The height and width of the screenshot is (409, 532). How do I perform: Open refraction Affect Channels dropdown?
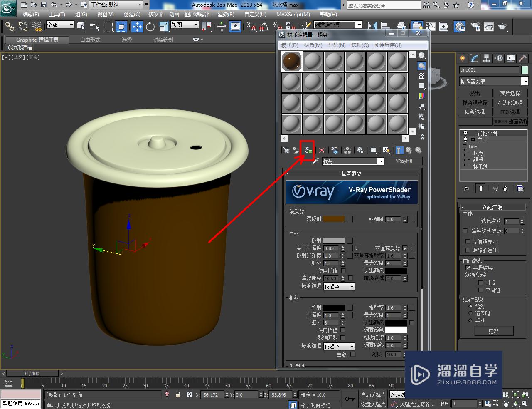339,346
